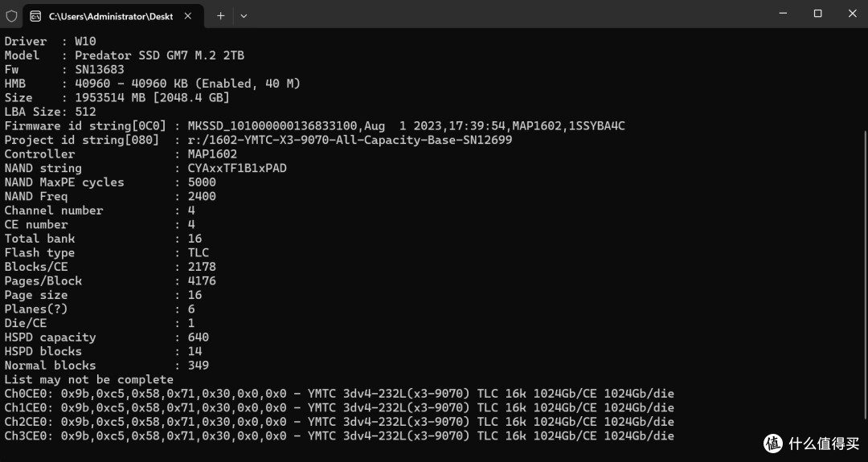
Task: Click the HSPD capacity value 640
Action: pyautogui.click(x=199, y=337)
